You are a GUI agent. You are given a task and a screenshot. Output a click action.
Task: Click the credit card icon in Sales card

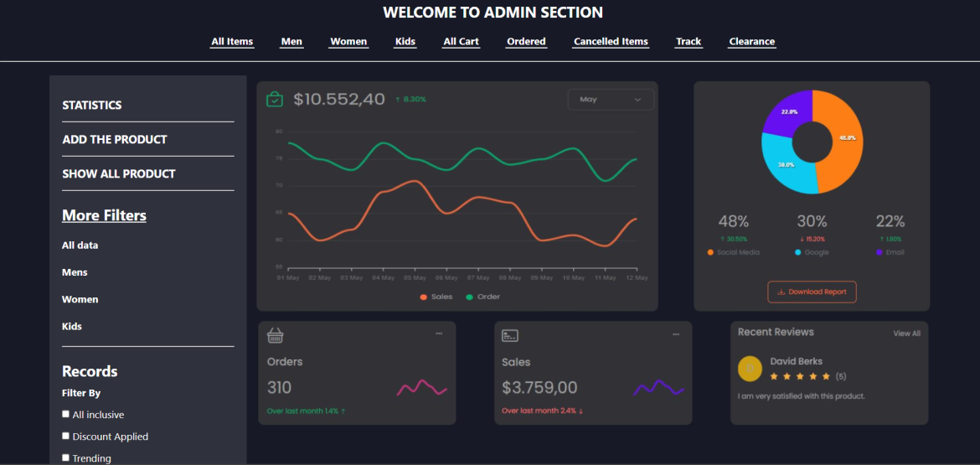(x=510, y=335)
